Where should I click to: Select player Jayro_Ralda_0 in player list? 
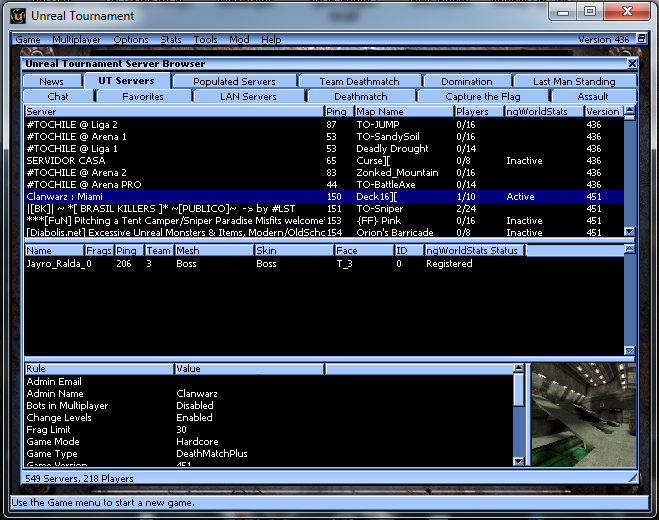pos(324,264)
